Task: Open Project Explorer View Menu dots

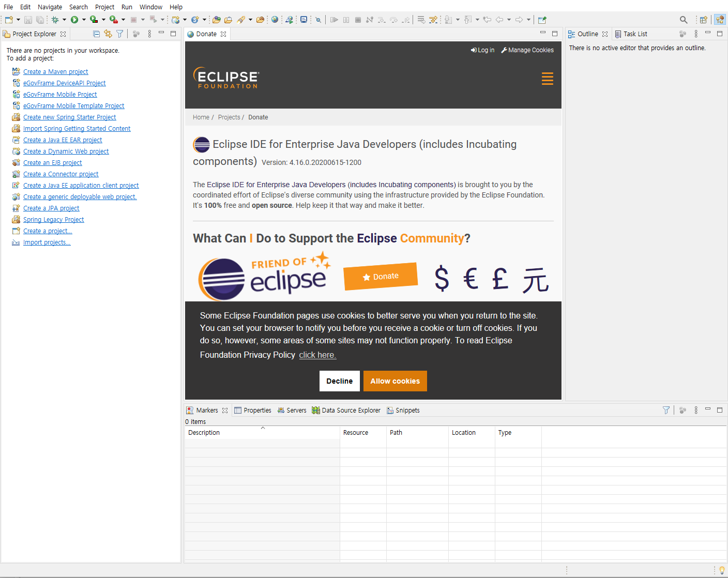Action: click(149, 34)
